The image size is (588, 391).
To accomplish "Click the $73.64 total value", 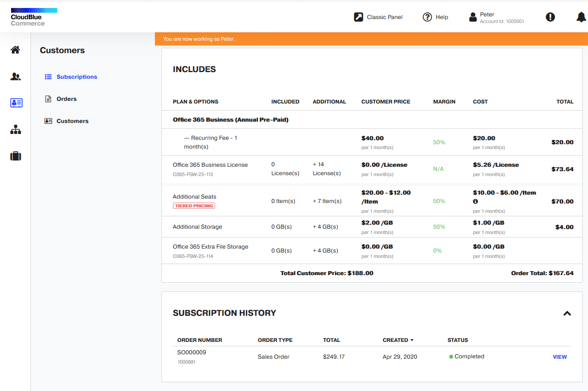I will pos(562,169).
